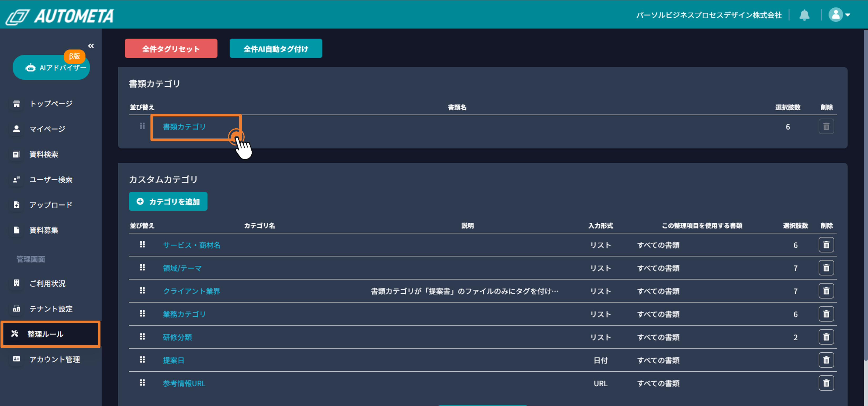
Task: Open テナント設定 in the sidebar
Action: click(x=51, y=309)
